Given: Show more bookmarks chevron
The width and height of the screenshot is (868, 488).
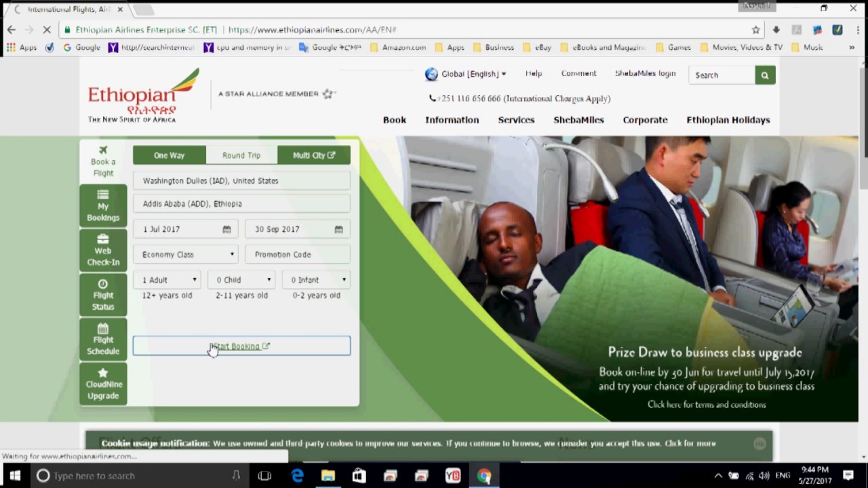Looking at the screenshot, I should pos(852,47).
